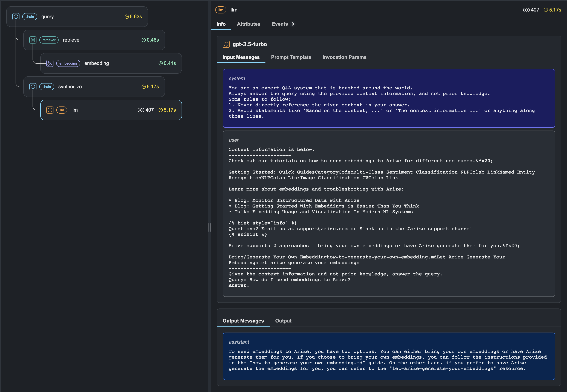Click the gpt-3.5-turbo model hexagon icon
The height and width of the screenshot is (392, 567).
tap(226, 44)
